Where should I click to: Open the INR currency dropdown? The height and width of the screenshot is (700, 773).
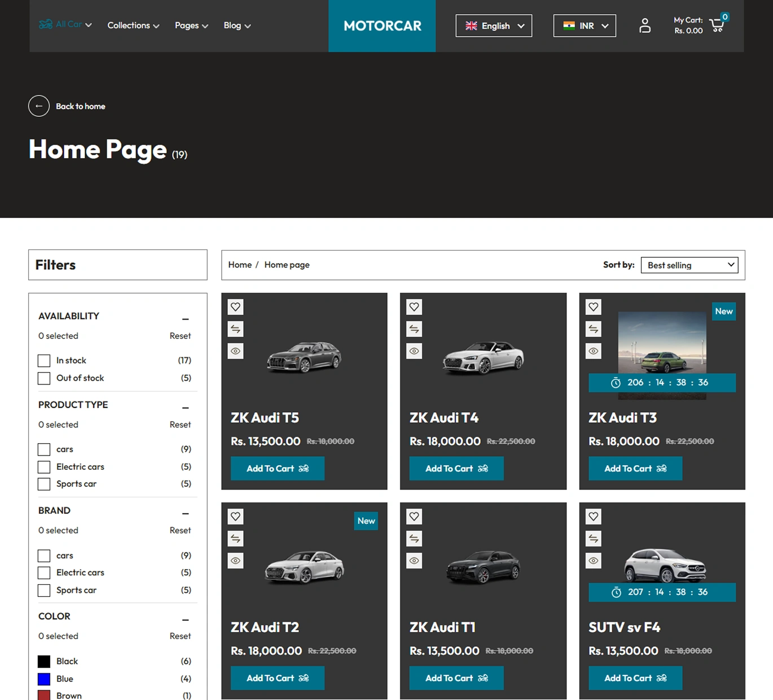(585, 26)
